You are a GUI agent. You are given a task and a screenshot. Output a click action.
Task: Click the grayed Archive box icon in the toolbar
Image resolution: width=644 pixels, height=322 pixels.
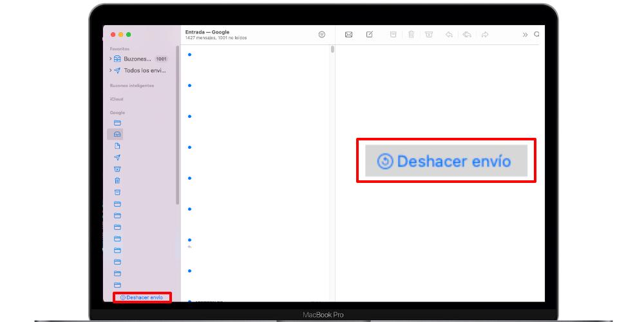click(393, 35)
